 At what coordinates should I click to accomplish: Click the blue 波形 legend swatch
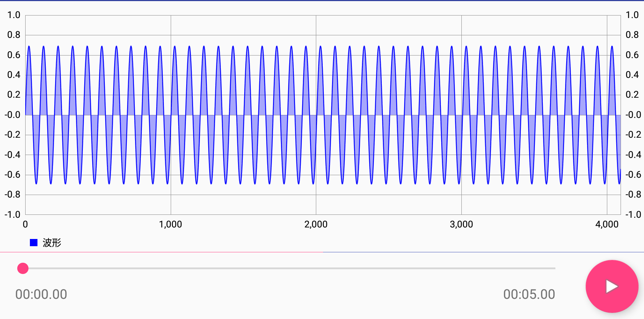click(x=33, y=243)
